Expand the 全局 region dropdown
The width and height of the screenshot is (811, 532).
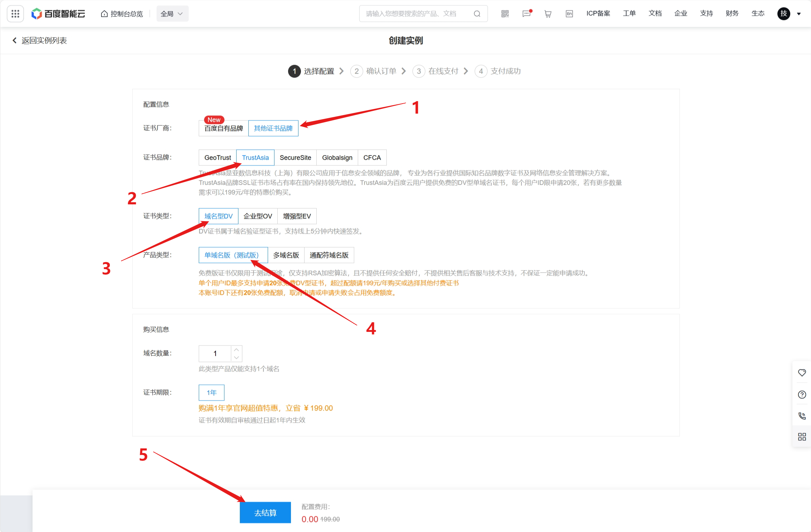coord(172,14)
